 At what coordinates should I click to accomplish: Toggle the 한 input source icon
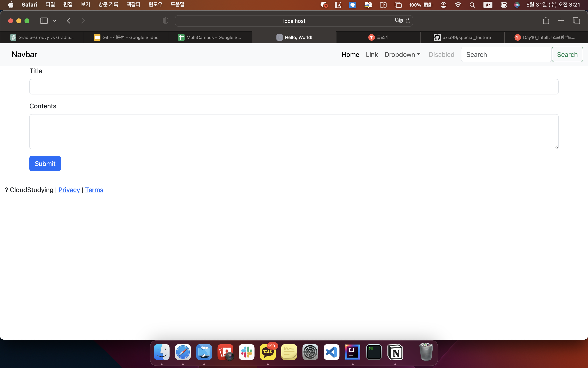(x=488, y=5)
